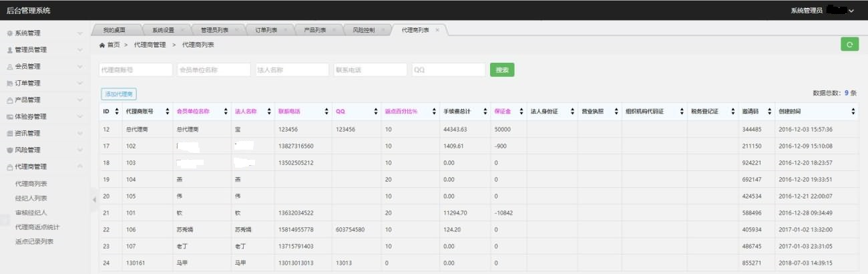Open 代理商返点统计 in the sidebar submenu

point(36,227)
